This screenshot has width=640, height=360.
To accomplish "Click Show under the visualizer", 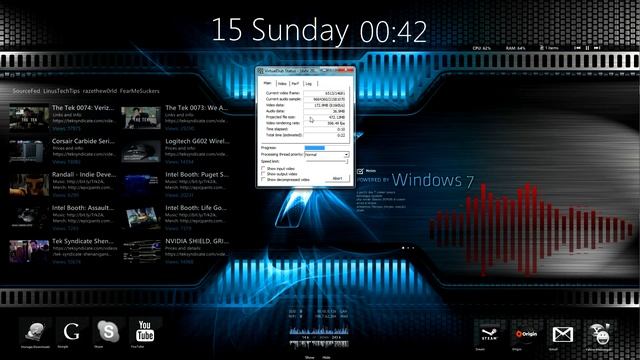I will pos(310,358).
